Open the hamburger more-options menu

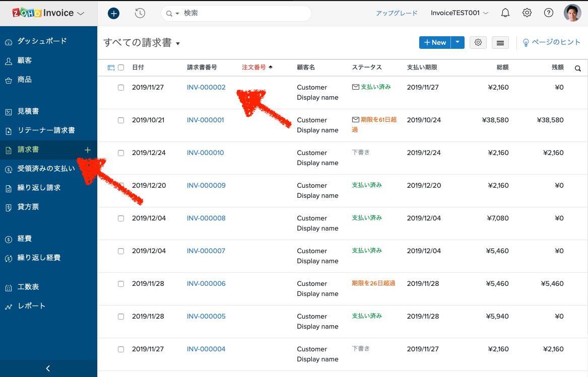[500, 43]
